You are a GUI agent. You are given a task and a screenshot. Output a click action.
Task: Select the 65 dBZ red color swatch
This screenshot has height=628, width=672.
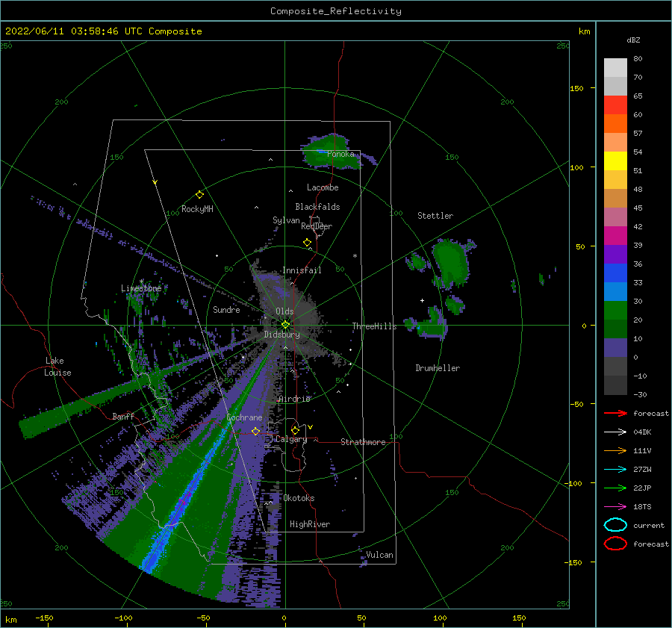coord(615,105)
